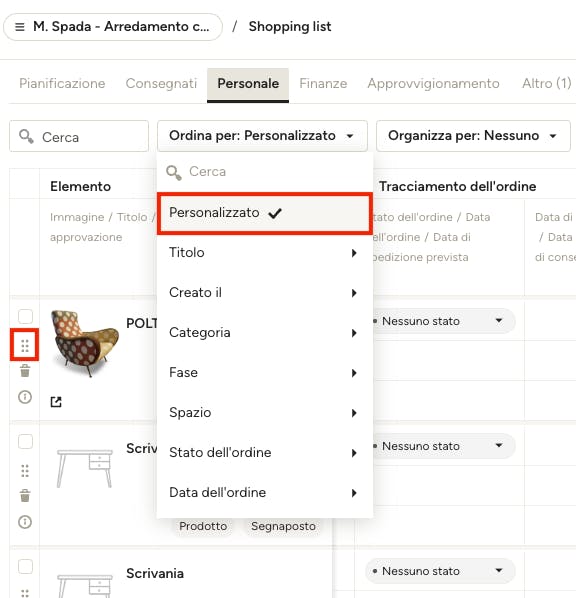Screen dimensions: 576x598
Task: Select the third row checkbox near Scrivania
Action: tap(26, 566)
